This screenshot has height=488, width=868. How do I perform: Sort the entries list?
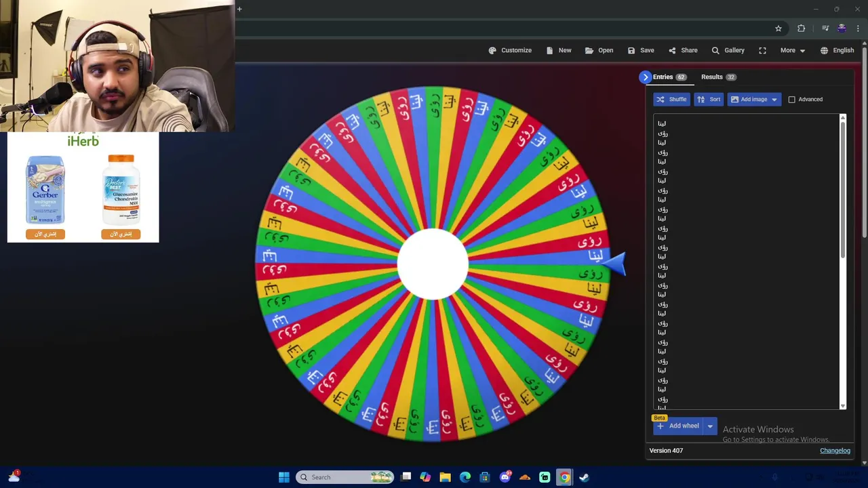pyautogui.click(x=709, y=99)
